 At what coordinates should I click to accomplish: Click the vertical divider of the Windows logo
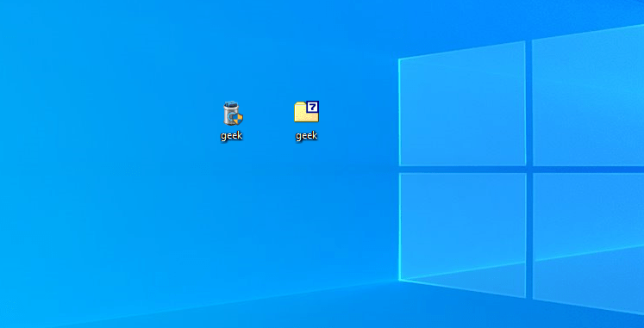click(529, 168)
